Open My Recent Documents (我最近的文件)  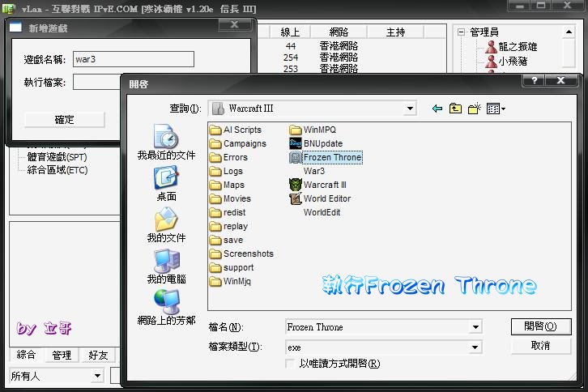pos(166,143)
